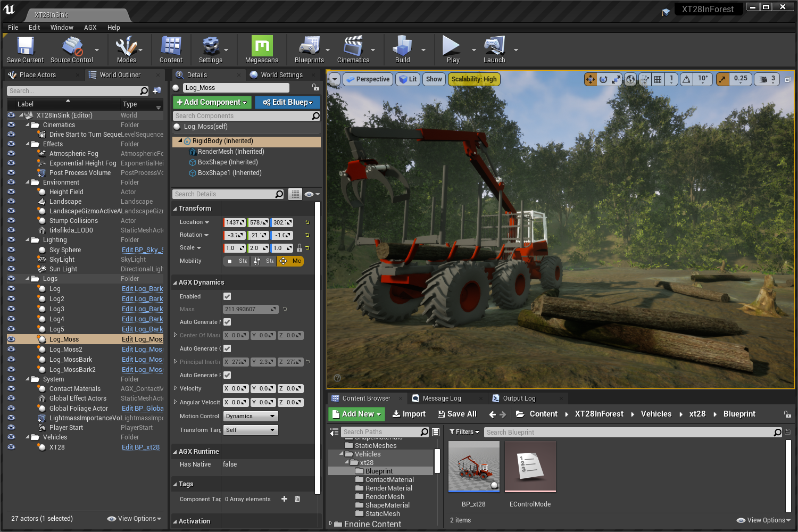This screenshot has height=532, width=798.
Task: Open the Perspective view dropdown
Action: [x=368, y=79]
